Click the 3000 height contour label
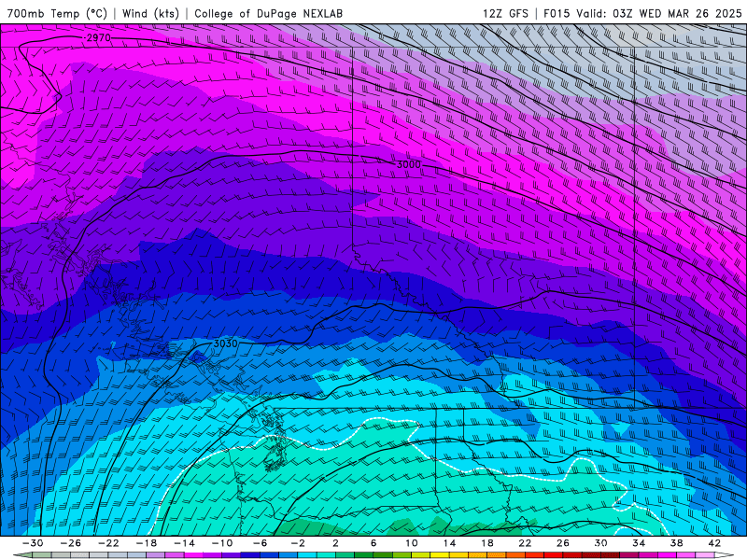The width and height of the screenshot is (747, 560). (409, 164)
